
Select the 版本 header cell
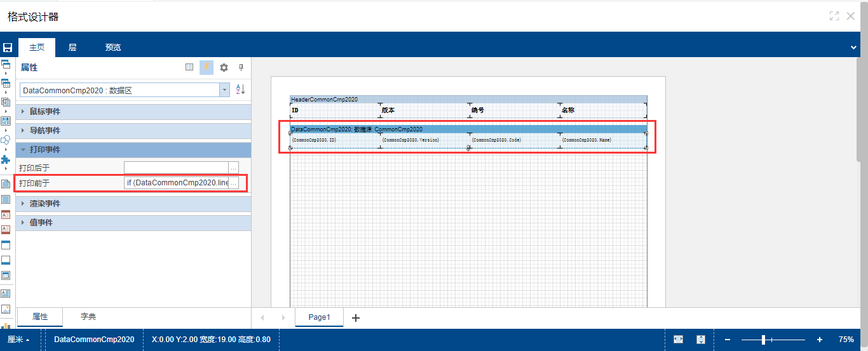pos(424,110)
